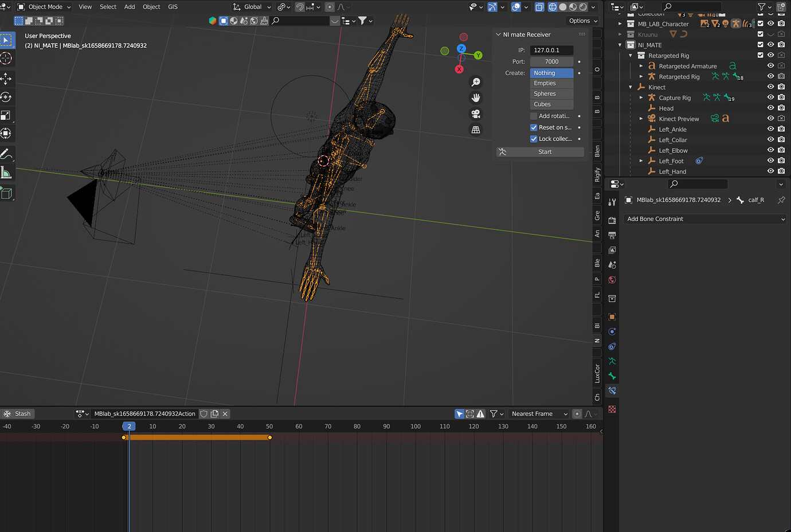Choose the Transform tool
Image resolution: width=791 pixels, height=532 pixels.
pos(6,134)
